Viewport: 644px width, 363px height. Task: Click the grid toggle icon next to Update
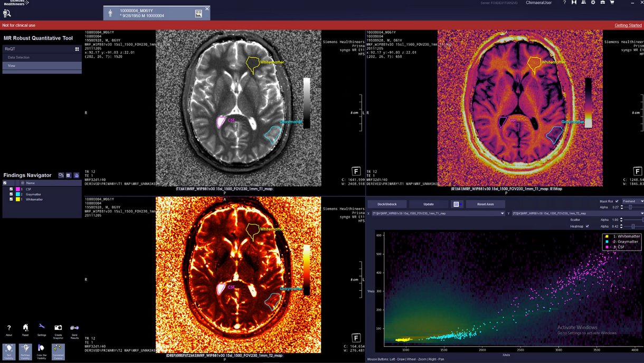point(457,204)
